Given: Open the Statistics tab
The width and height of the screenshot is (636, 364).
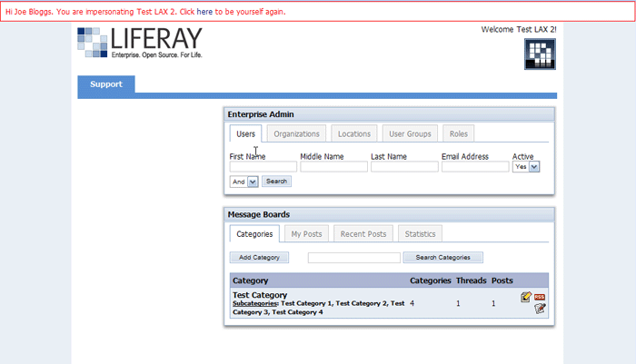Looking at the screenshot, I should (x=420, y=234).
